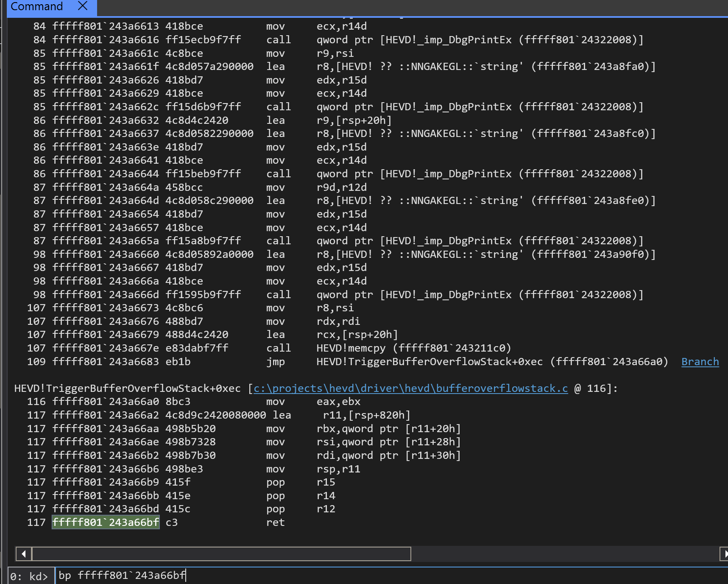Open the bufferoverflowstack.c source file link
Screen dimensions: 728x584
pos(410,388)
